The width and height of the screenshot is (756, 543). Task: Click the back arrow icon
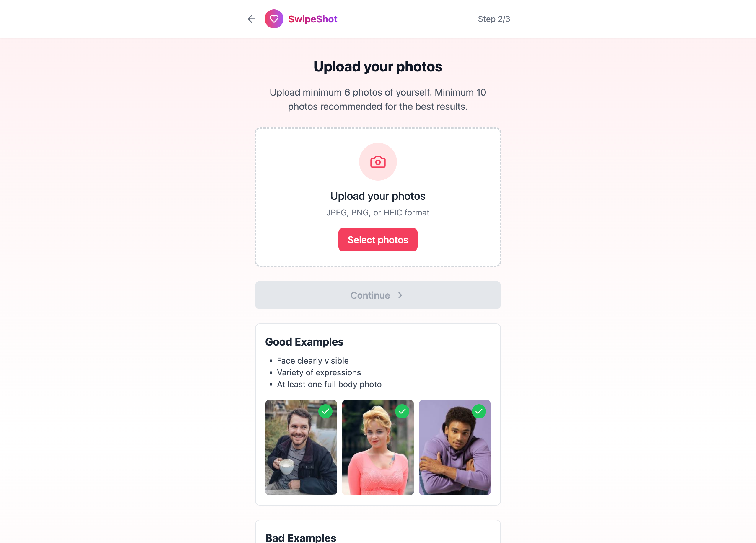click(251, 19)
